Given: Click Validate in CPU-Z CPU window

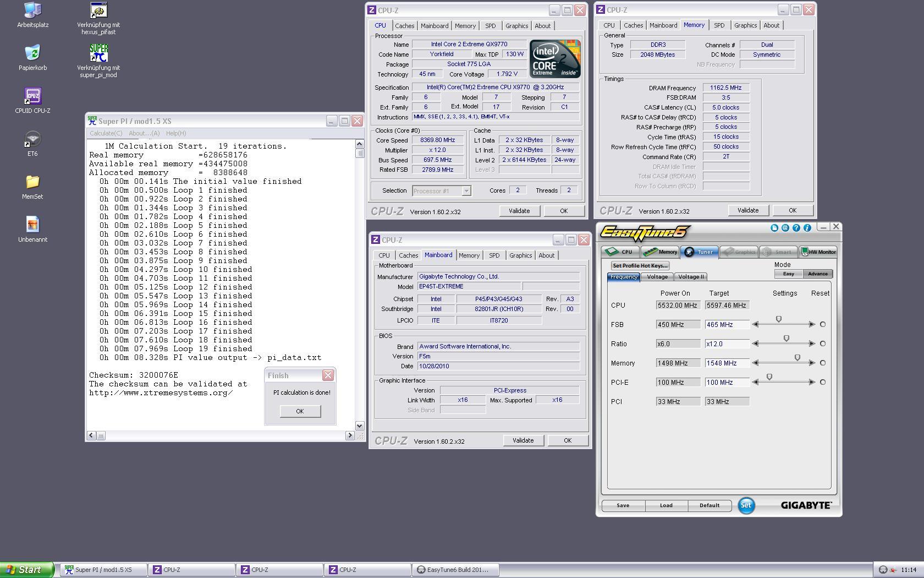Looking at the screenshot, I should pos(519,211).
